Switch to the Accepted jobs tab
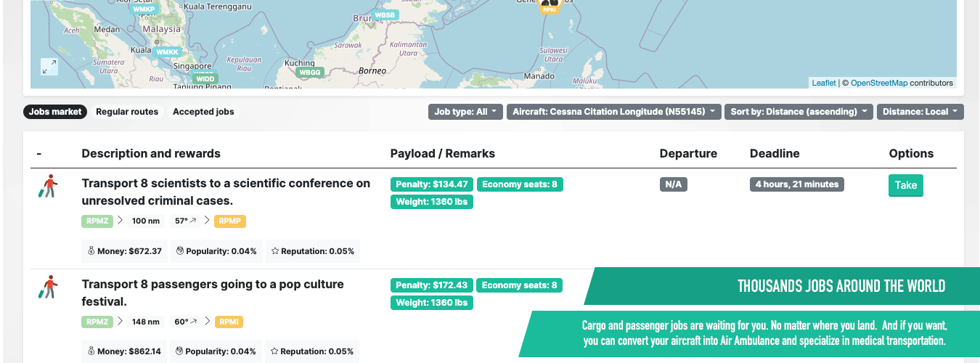The image size is (980, 363). 203,112
